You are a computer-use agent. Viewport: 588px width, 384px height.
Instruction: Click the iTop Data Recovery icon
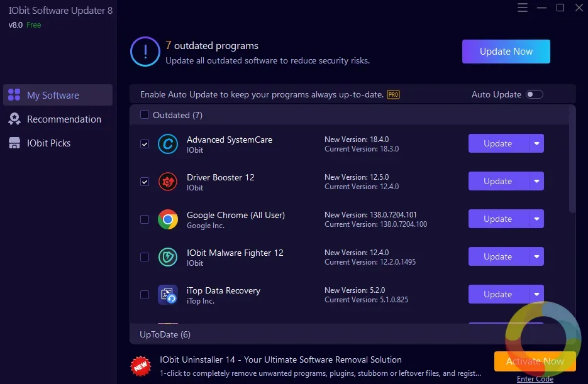coord(168,295)
